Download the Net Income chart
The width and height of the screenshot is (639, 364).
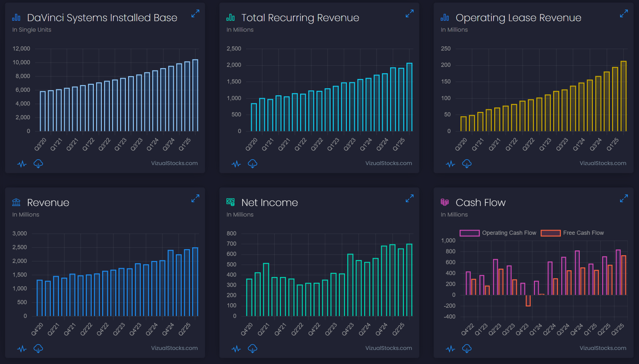253,348
